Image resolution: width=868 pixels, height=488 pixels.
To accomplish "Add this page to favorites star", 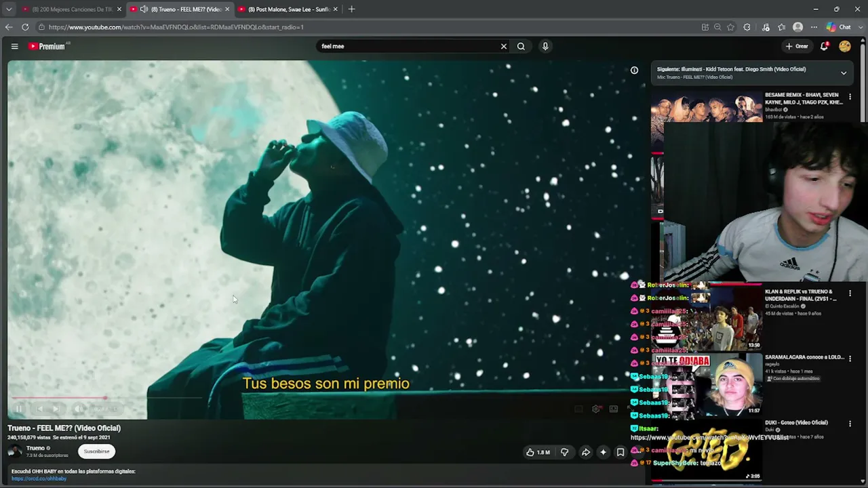I will coord(730,27).
